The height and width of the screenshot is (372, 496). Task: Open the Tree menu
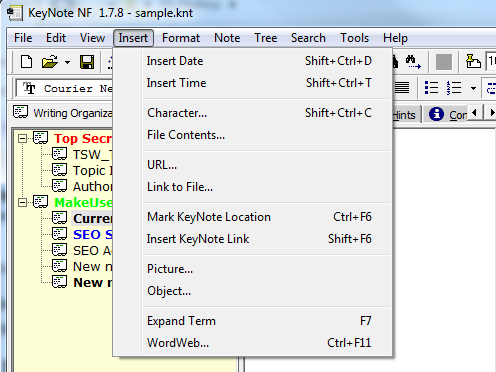266,38
